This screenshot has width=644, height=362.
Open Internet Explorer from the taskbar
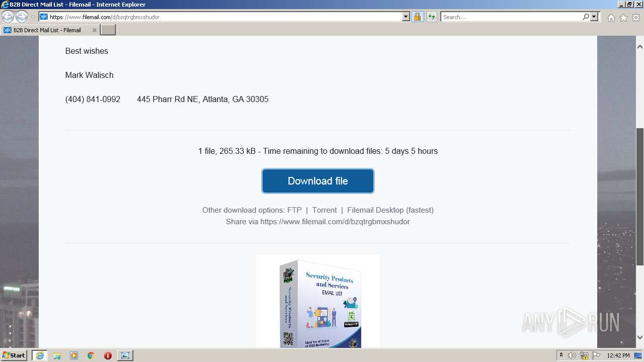click(x=40, y=355)
